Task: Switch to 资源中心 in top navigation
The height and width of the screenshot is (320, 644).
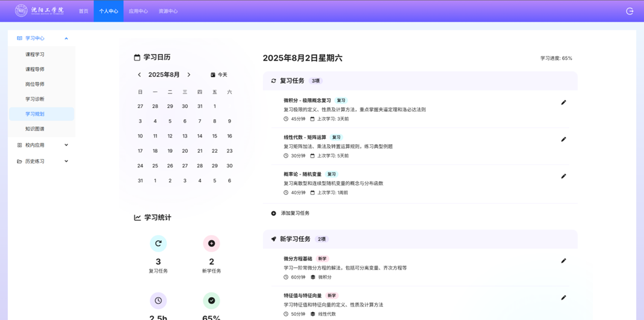Action: 168,11
